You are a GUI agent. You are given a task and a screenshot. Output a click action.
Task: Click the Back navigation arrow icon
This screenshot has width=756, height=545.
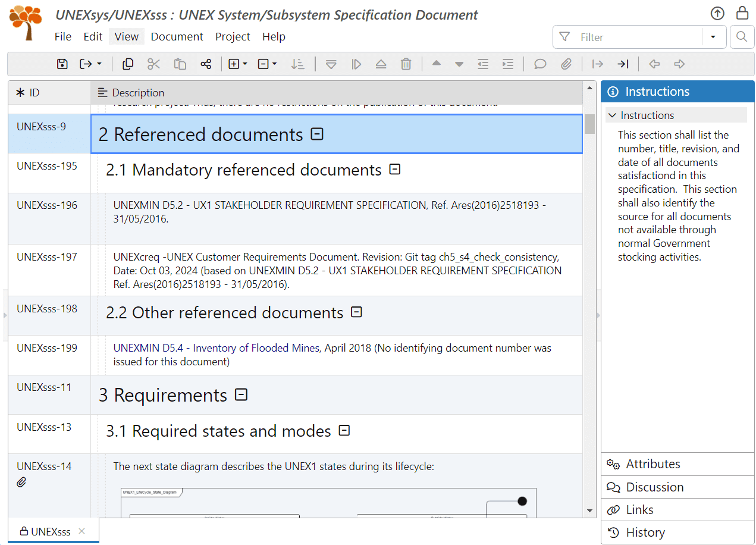[654, 64]
